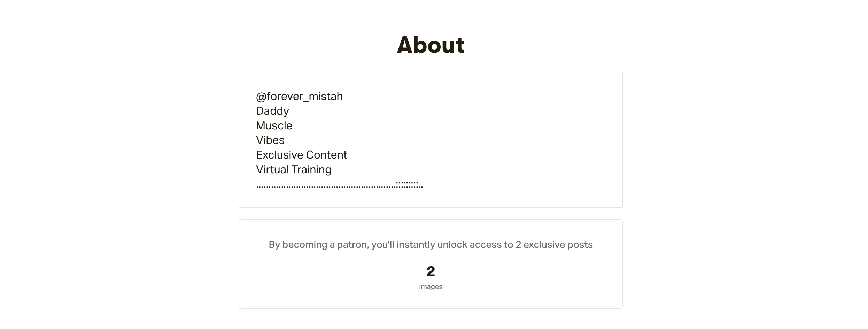868x329 pixels.
Task: Click the phrase "2 exclusive posts"
Action: (554, 245)
